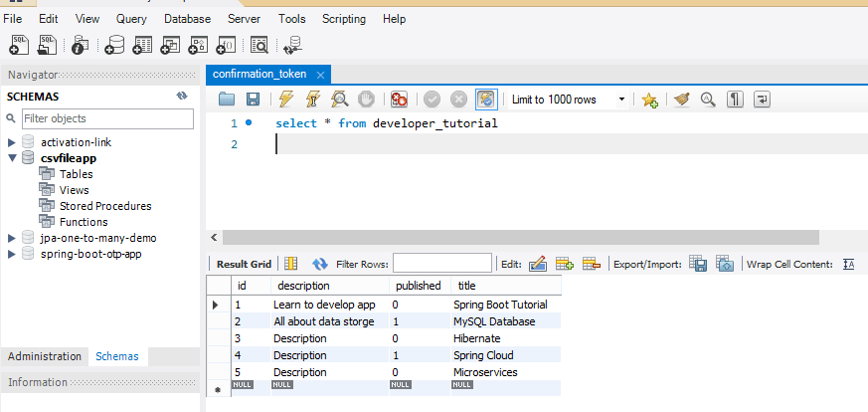Edit current row pencil icon

[538, 264]
